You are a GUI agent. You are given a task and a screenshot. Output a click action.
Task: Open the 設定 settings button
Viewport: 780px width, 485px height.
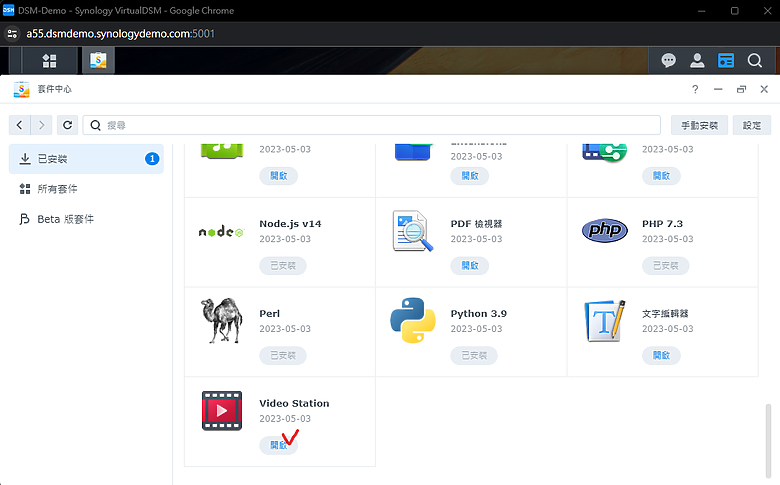752,125
